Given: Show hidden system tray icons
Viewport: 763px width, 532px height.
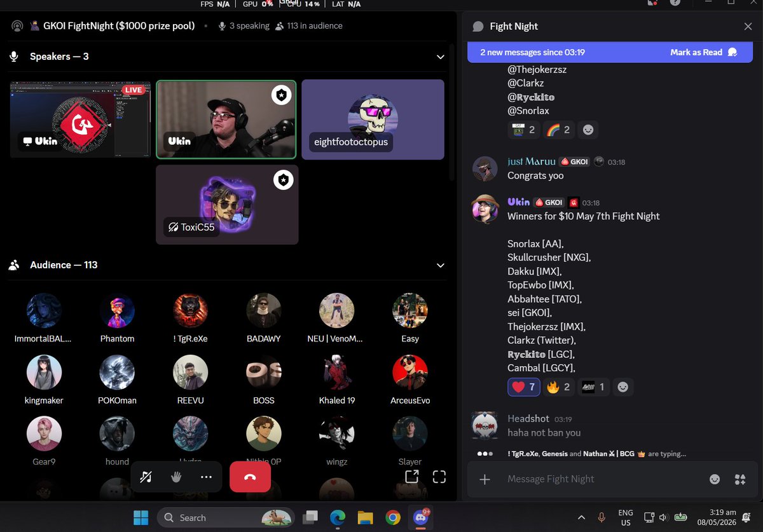Looking at the screenshot, I should [581, 517].
